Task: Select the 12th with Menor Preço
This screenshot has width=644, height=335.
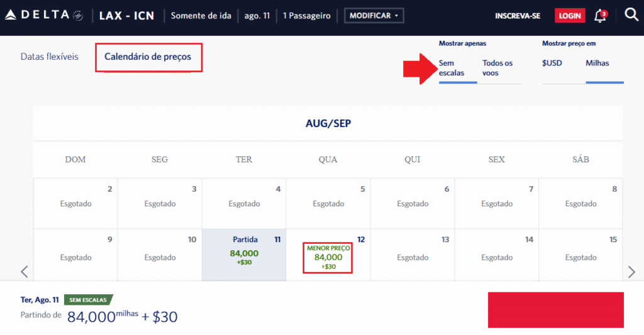Action: click(328, 258)
